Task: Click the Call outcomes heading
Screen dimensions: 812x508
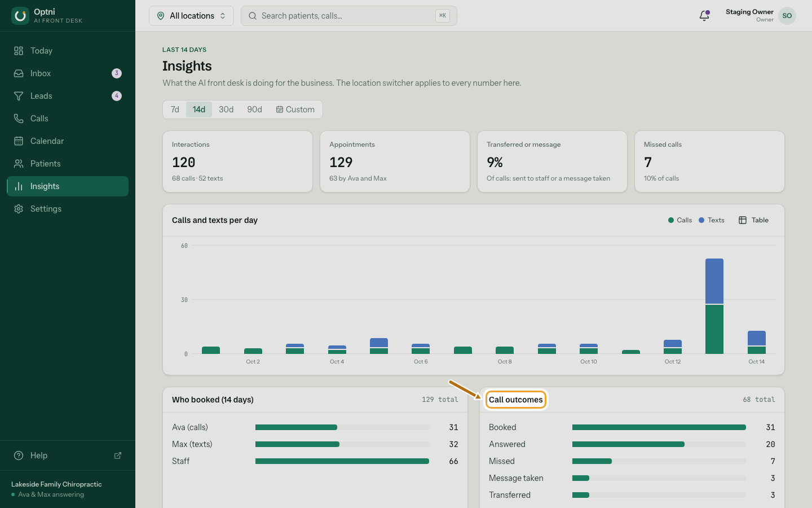Action: point(516,400)
